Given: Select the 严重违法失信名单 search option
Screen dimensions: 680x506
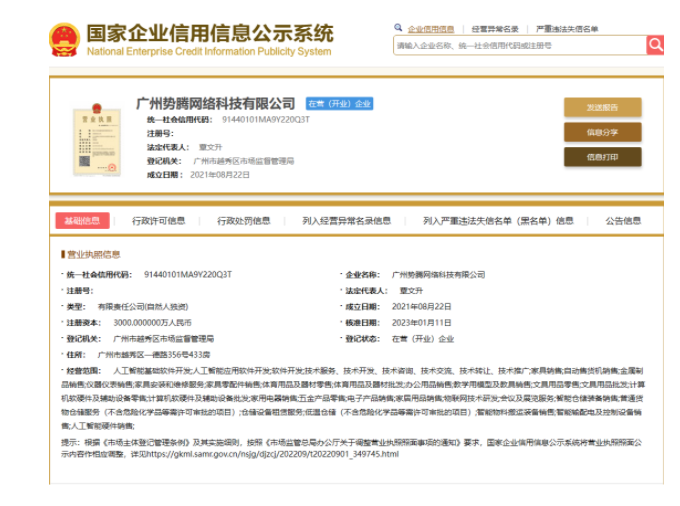Looking at the screenshot, I should click(x=567, y=29).
